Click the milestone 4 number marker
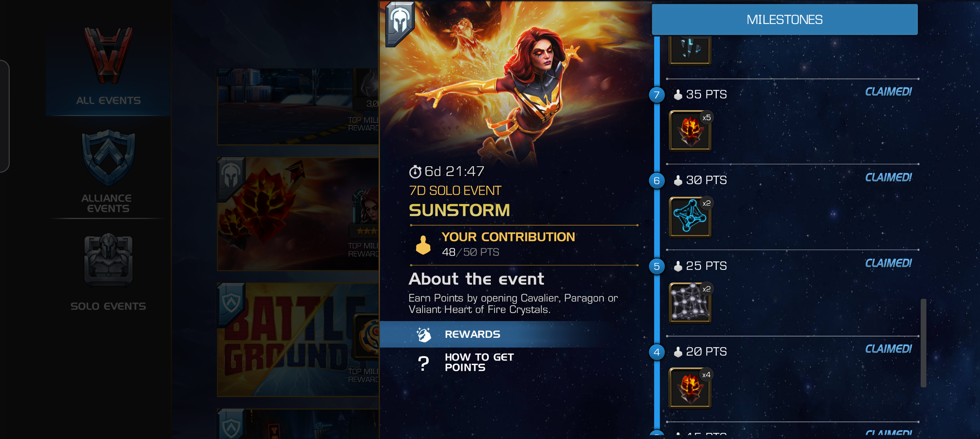The image size is (980, 439). (x=657, y=352)
